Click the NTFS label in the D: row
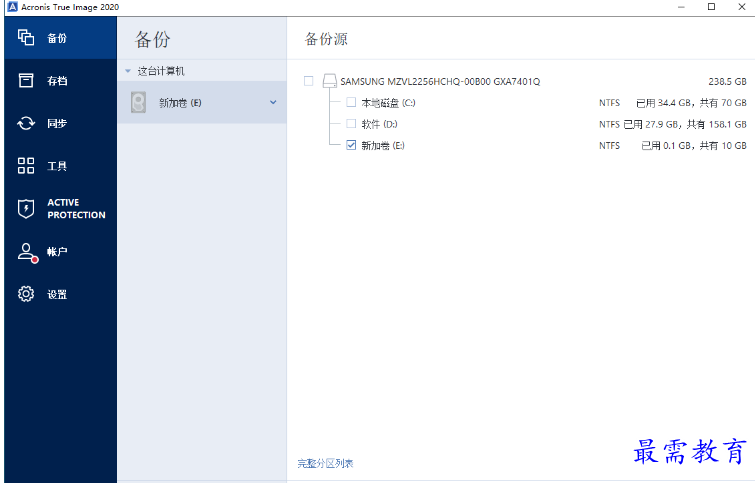755x483 pixels. pyautogui.click(x=609, y=124)
